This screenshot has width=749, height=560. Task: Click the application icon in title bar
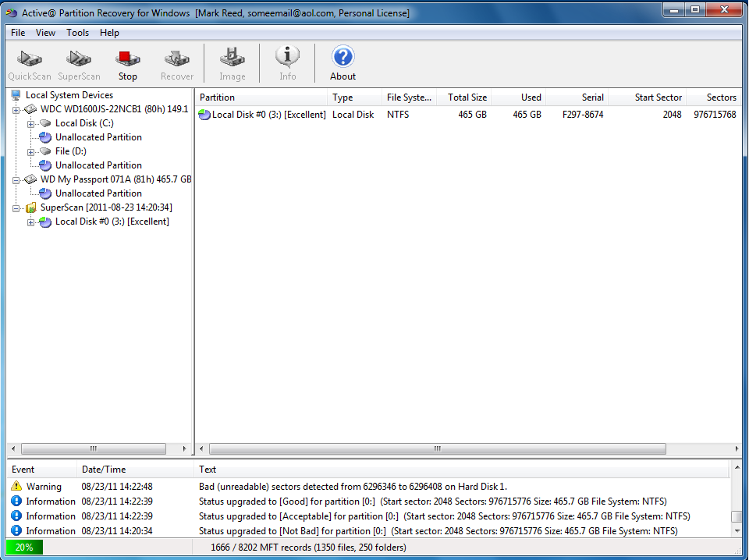click(x=12, y=13)
